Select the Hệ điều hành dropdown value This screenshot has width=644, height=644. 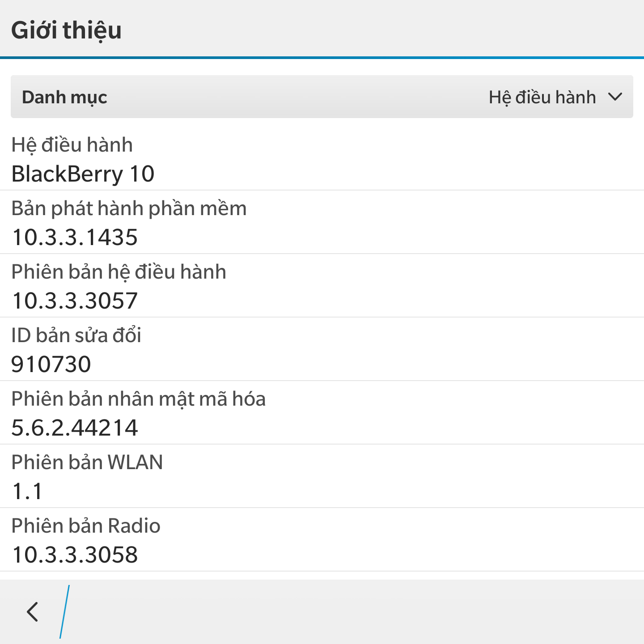pos(542,97)
